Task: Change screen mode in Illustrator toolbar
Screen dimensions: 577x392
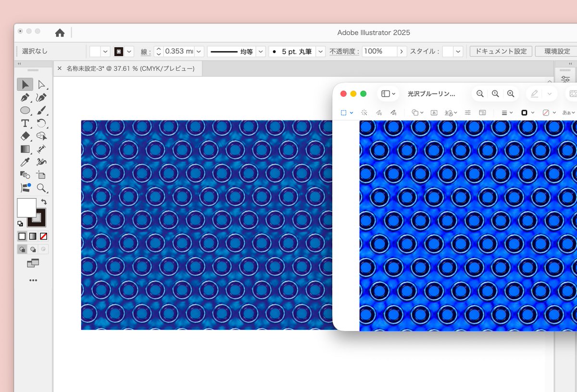Action: pos(33,263)
